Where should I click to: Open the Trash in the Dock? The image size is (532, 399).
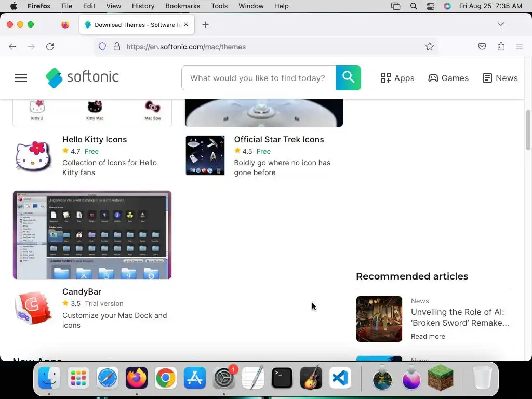click(483, 378)
